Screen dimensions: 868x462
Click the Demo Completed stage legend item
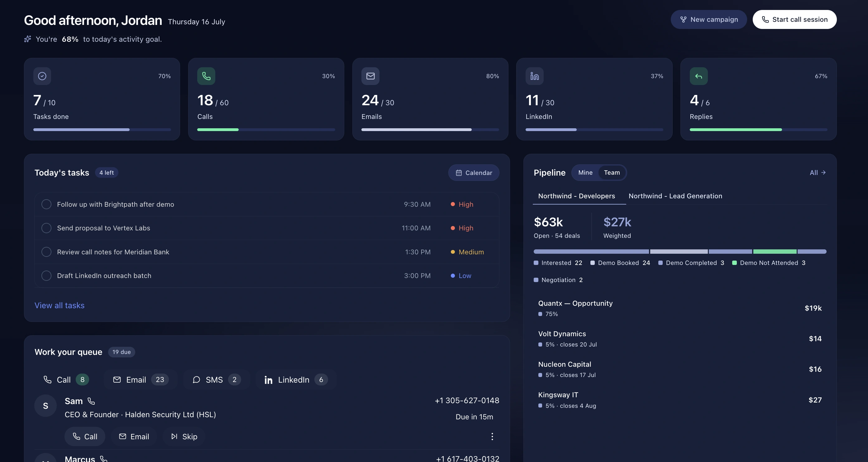(691, 263)
